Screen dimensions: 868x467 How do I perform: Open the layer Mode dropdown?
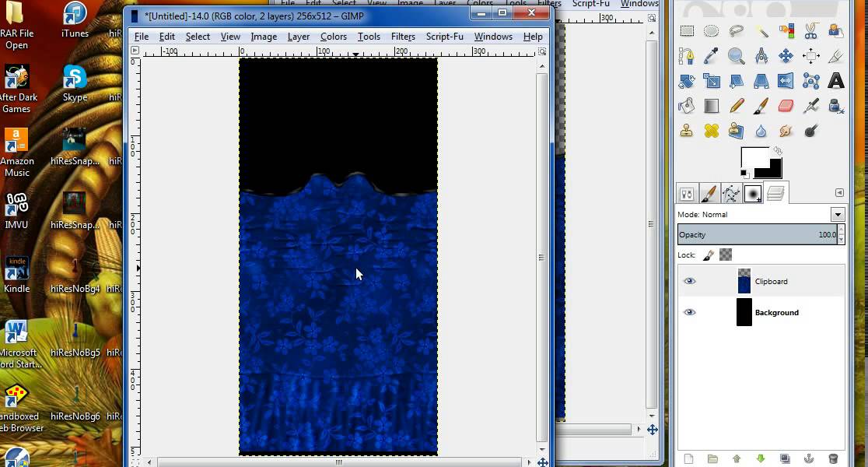coord(838,214)
